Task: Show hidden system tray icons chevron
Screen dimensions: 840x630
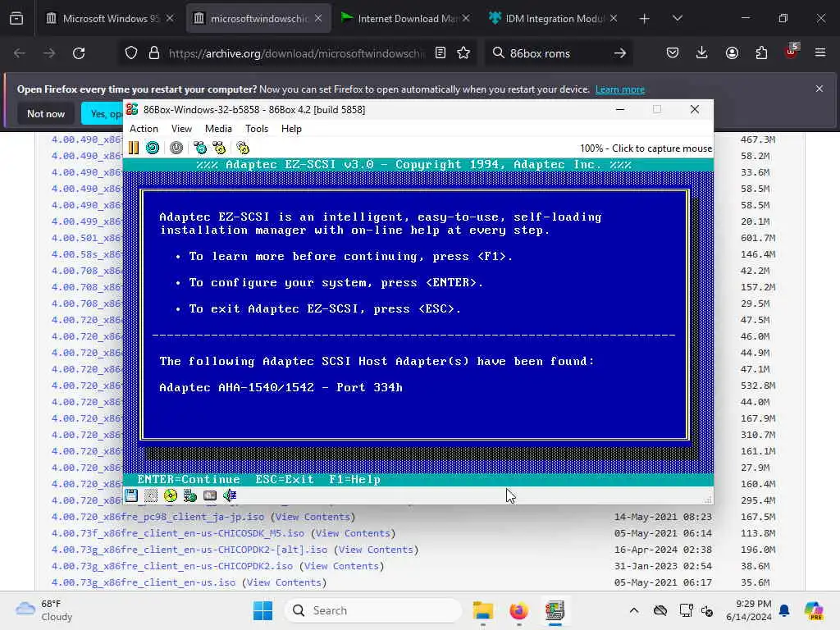Action: (x=634, y=610)
